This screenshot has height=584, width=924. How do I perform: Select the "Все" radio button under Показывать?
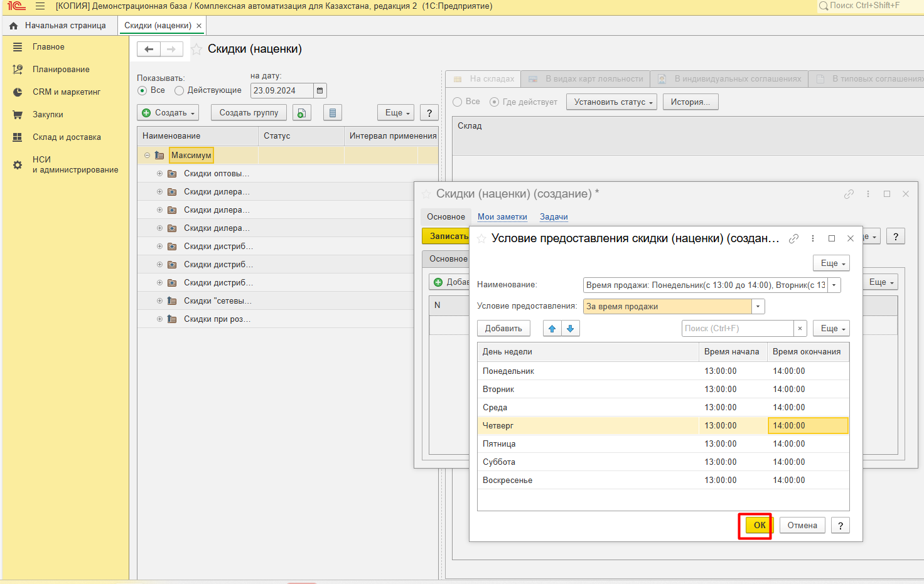point(142,91)
